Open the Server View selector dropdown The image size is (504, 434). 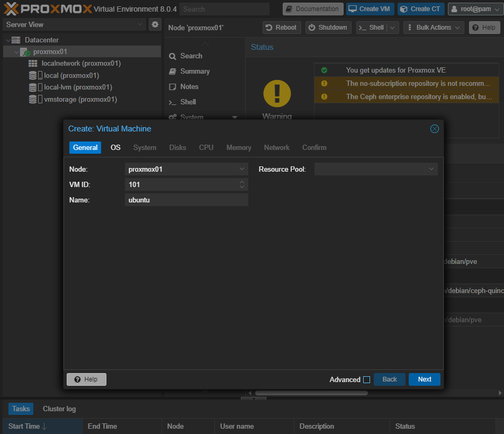tap(74, 24)
